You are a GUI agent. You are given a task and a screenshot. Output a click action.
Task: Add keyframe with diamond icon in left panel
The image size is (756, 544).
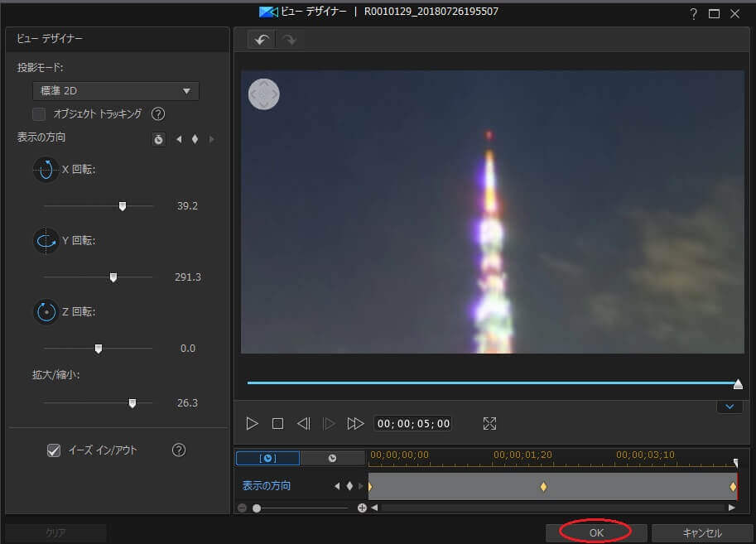point(195,139)
